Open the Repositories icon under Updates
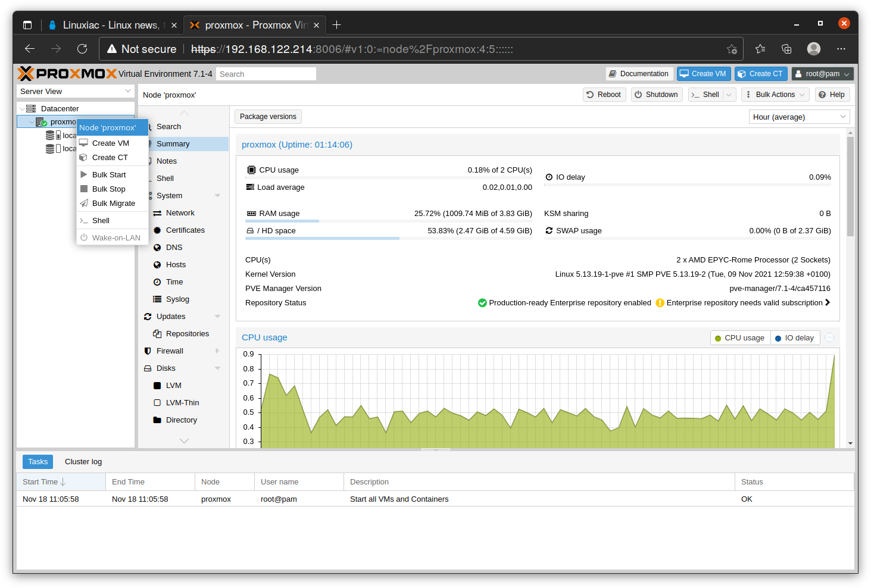The width and height of the screenshot is (871, 588). pyautogui.click(x=157, y=334)
